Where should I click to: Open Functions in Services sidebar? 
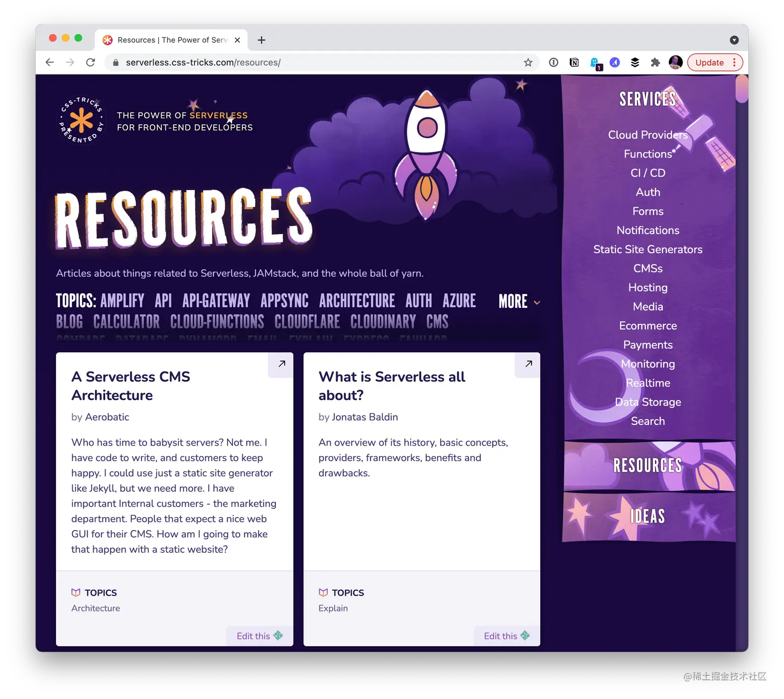coord(648,154)
